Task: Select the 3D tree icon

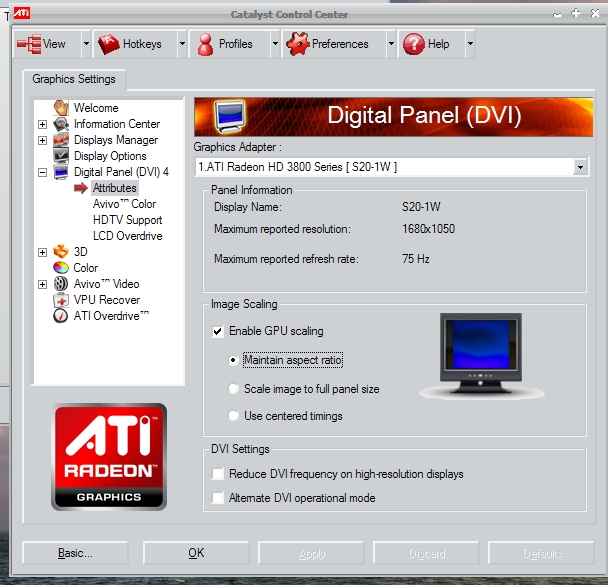Action: pos(61,252)
